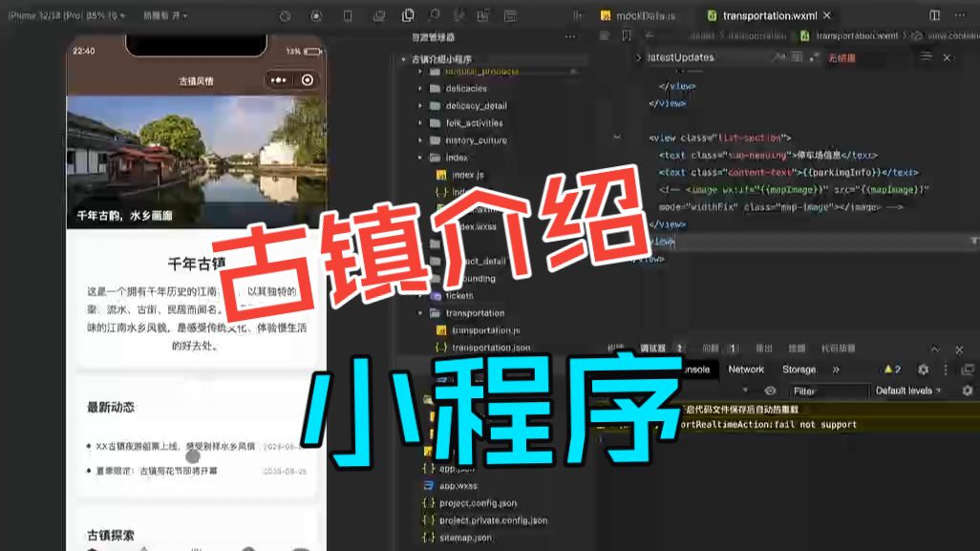Open the tickets folder
Image resolution: width=980 pixels, height=551 pixels.
[x=458, y=295]
